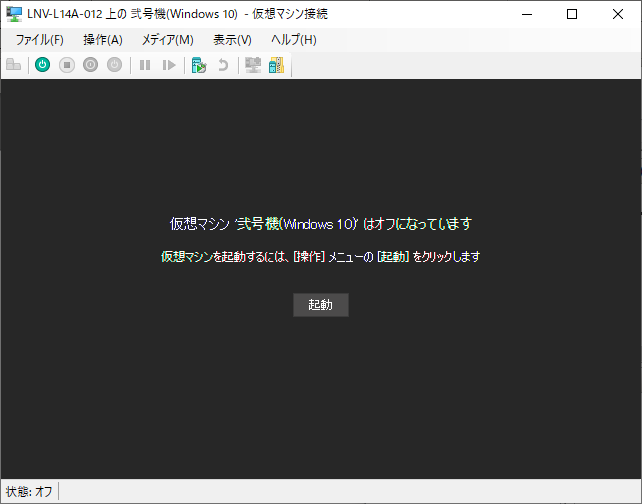Viewport: 642px width, 504px height.
Task: Click the Share toolbar icon
Action: (x=277, y=65)
